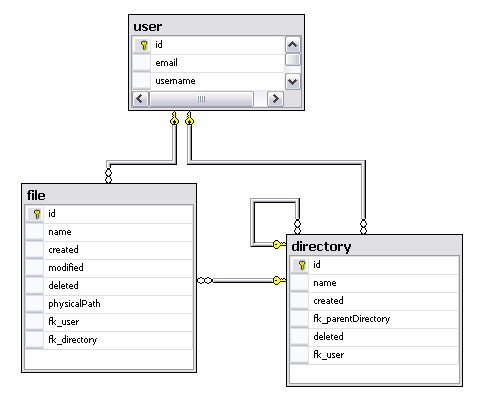Click the horizontal scrollbar thumb in user table
494x412 pixels.
(201, 99)
